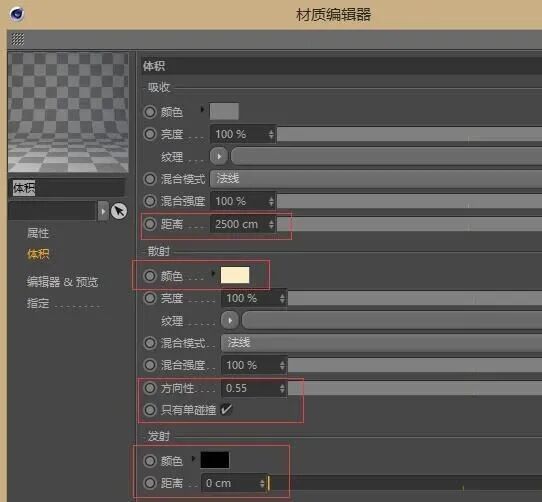Toggle the 散射 混合强度 animation dot
This screenshot has width=542, height=502.
click(150, 365)
